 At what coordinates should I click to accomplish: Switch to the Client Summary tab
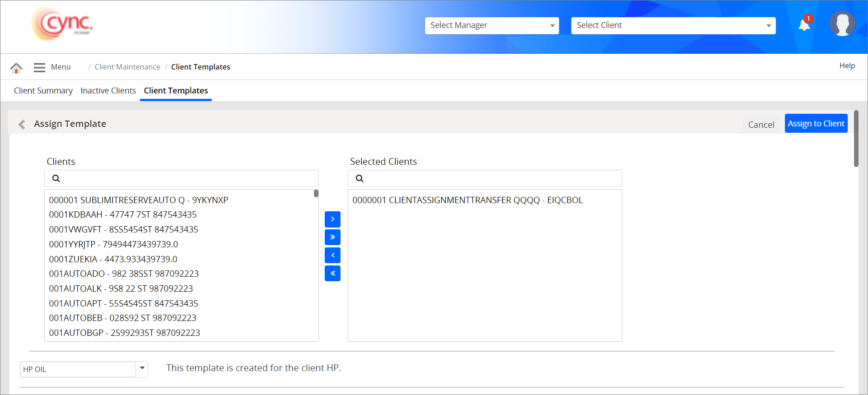tap(43, 91)
